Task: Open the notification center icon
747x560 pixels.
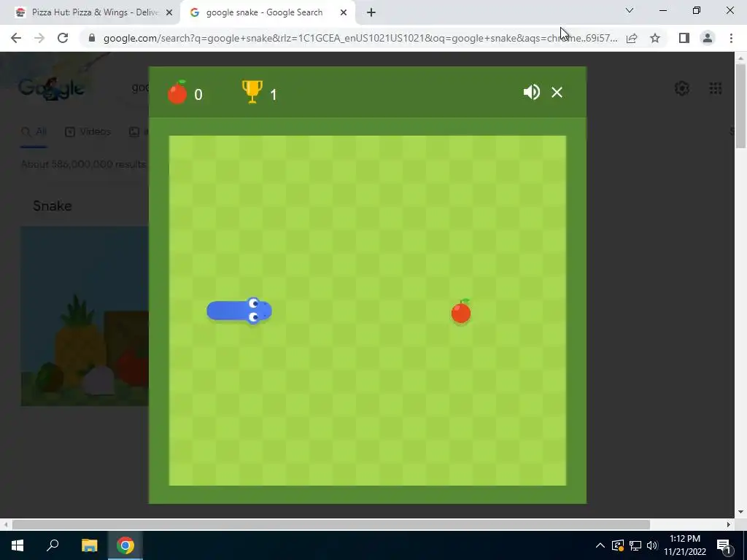Action: (x=723, y=545)
